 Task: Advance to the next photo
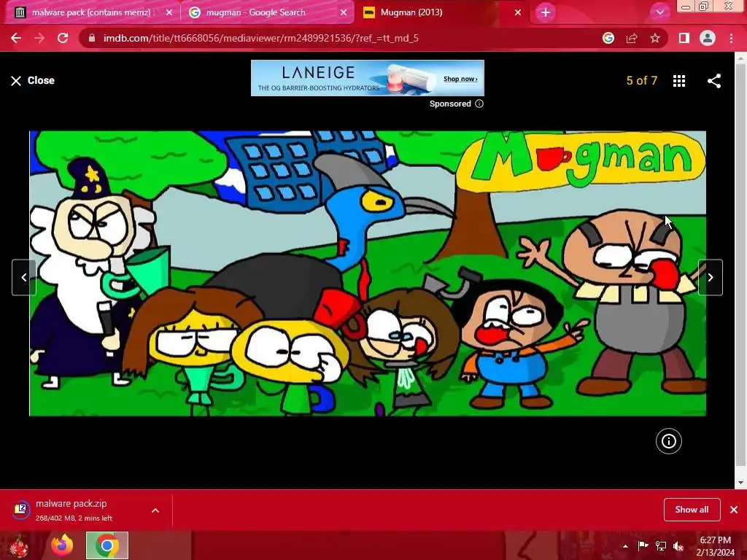click(711, 277)
